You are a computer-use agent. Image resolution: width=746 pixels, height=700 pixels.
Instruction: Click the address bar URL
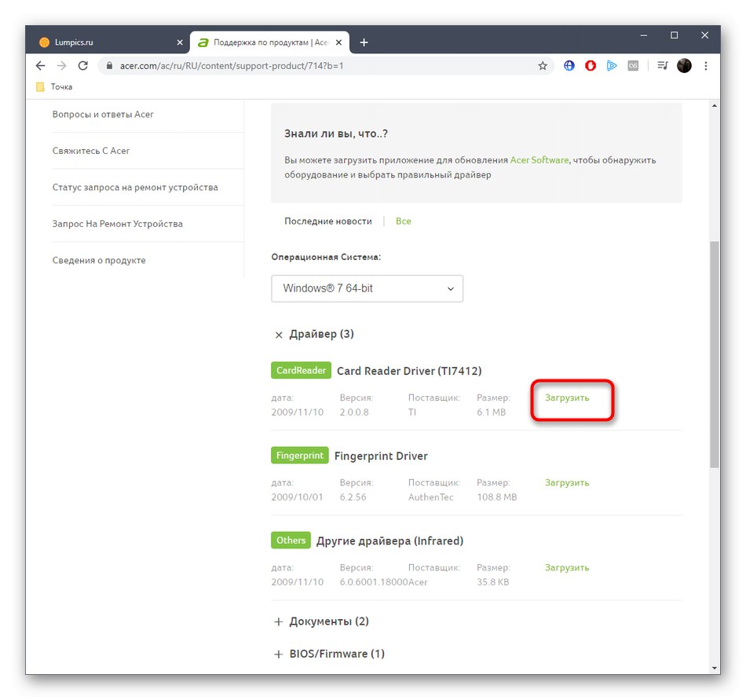coord(231,66)
